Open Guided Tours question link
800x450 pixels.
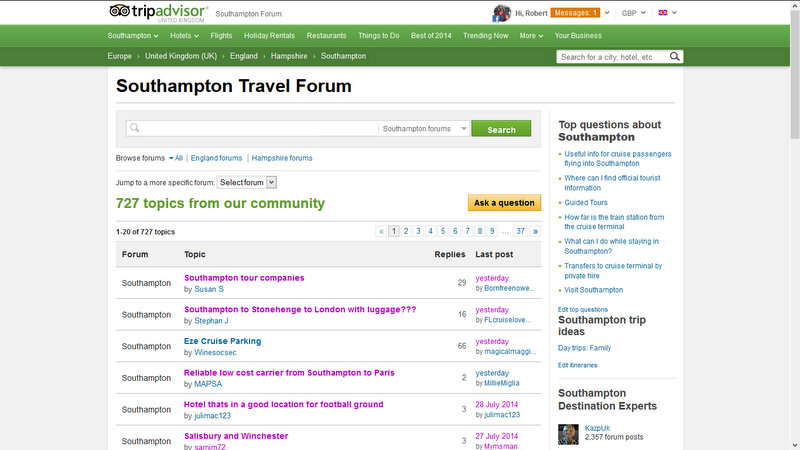tap(586, 203)
